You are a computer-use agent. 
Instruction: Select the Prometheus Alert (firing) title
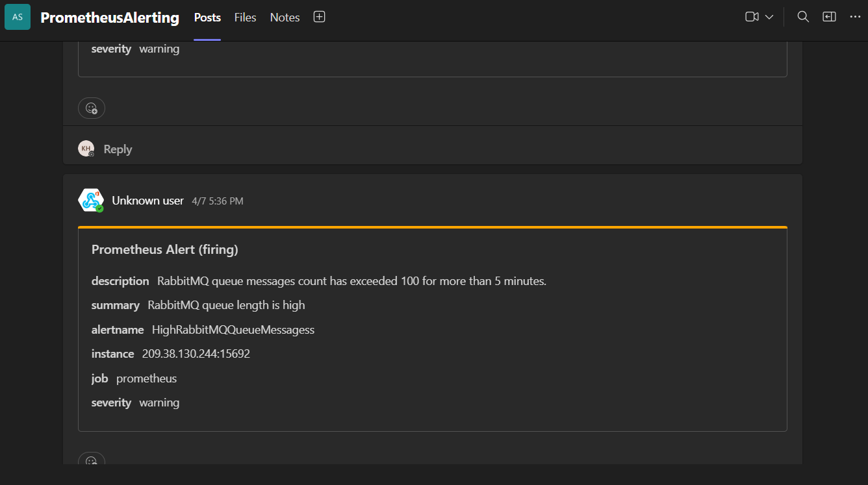tap(165, 249)
